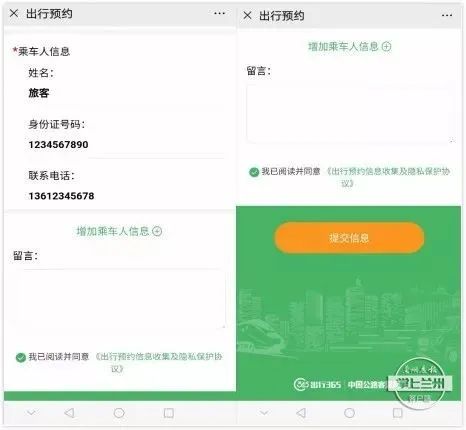Close the left 出行预约 page with X
This screenshot has width=466, height=430.
pos(14,13)
